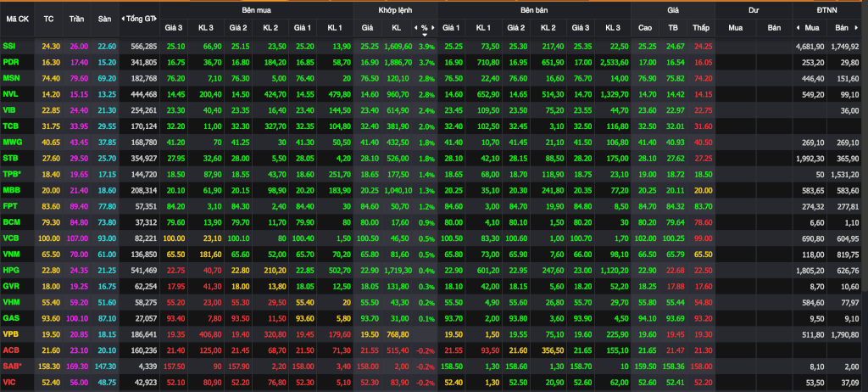Click NVL sell volume 1,329,70

(614, 94)
